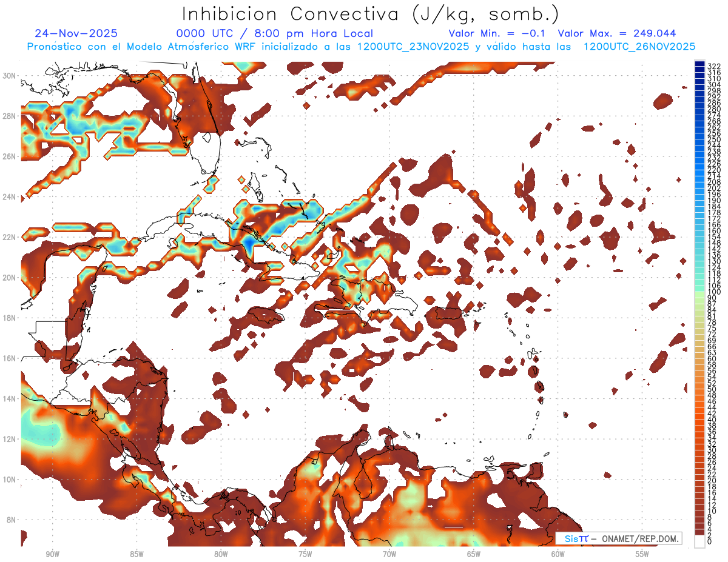
Task: Click the 28N latitude axis label
Action: pyautogui.click(x=9, y=116)
